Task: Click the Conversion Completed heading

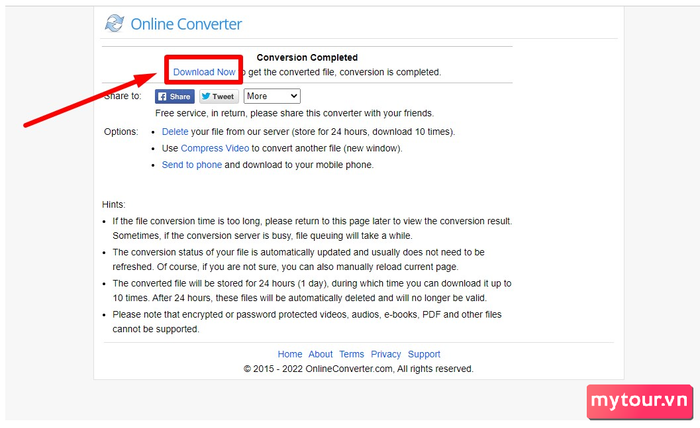Action: [x=307, y=58]
